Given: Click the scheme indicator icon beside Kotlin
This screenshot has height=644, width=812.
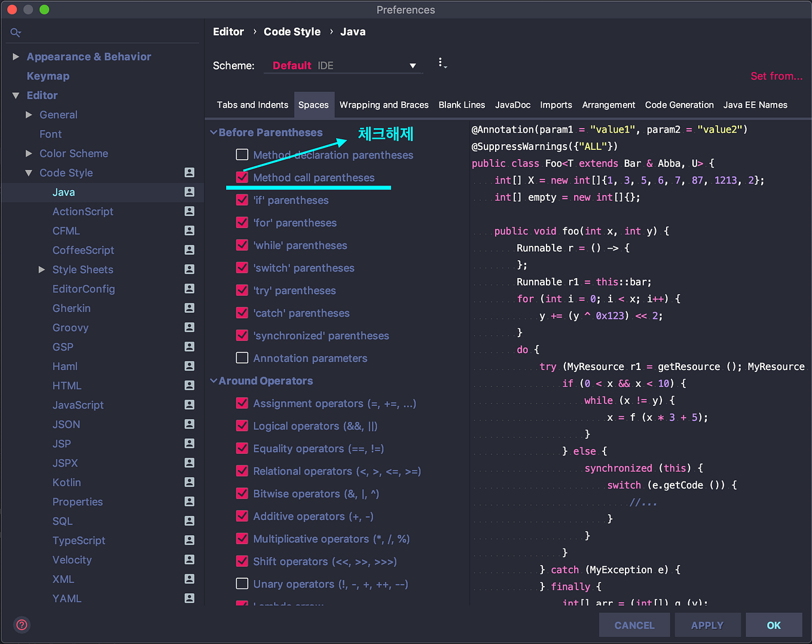Looking at the screenshot, I should [189, 482].
